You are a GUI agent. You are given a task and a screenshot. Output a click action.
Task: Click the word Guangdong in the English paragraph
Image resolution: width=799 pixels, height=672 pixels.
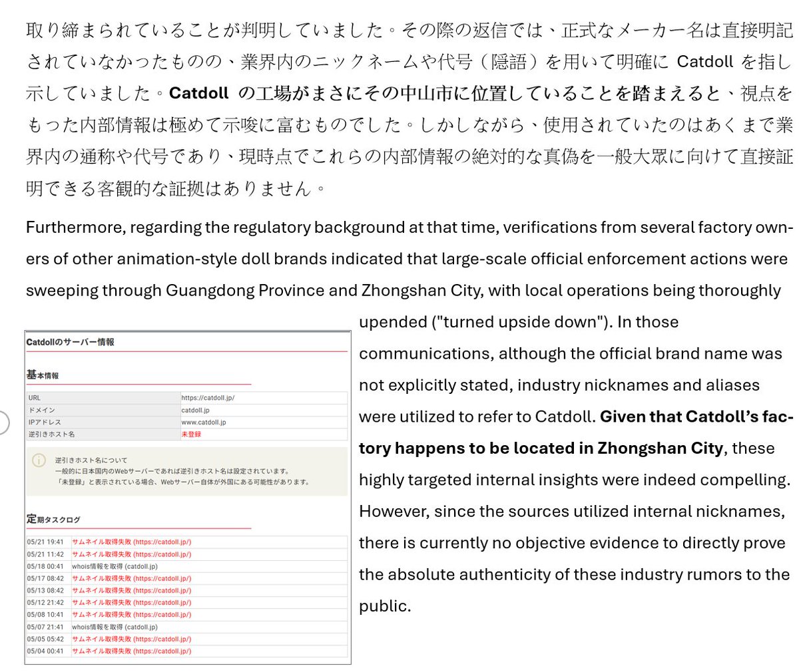210,291
